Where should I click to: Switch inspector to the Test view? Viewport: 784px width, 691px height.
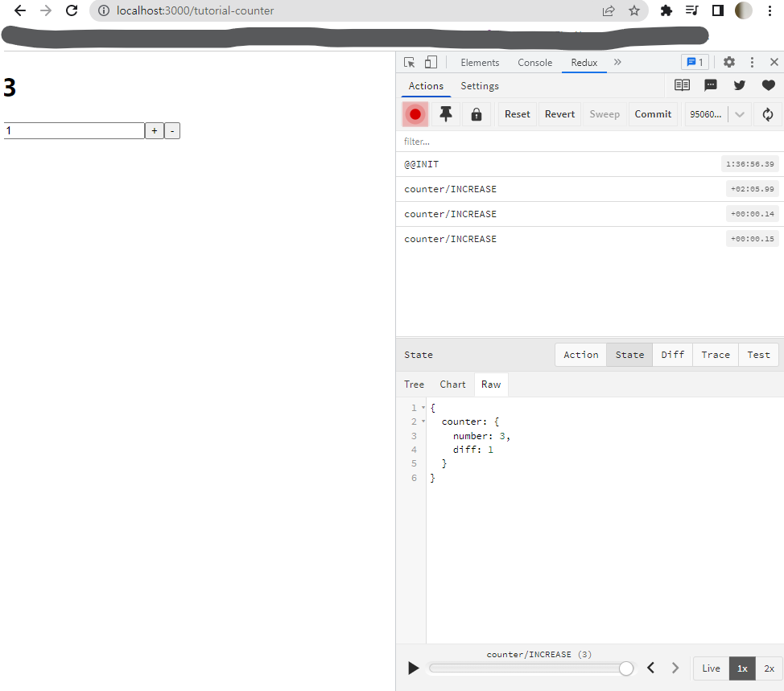click(758, 355)
